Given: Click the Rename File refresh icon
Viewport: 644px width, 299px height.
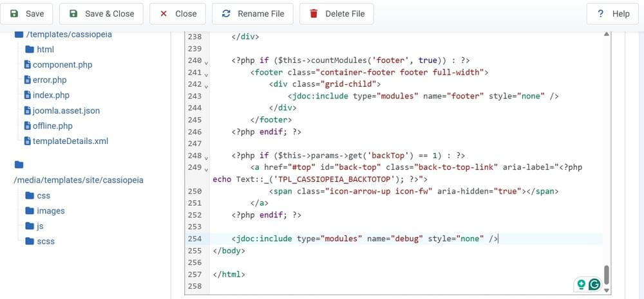Looking at the screenshot, I should tap(226, 14).
